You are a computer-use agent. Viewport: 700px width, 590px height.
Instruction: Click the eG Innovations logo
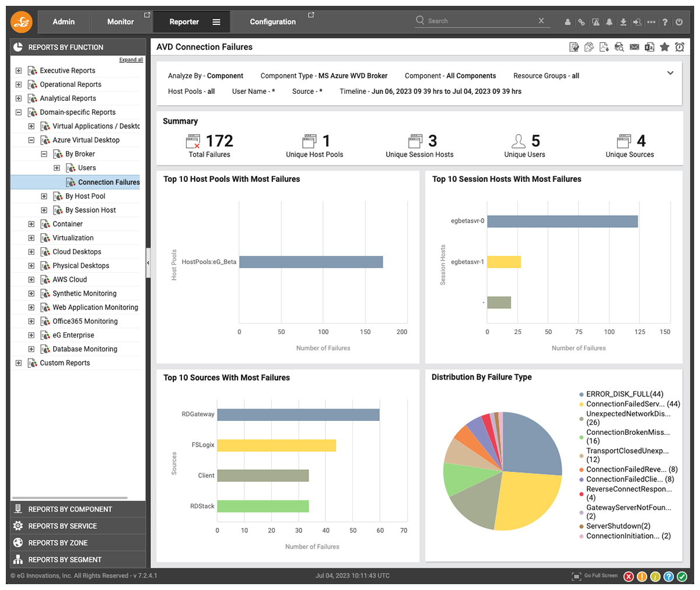click(22, 22)
